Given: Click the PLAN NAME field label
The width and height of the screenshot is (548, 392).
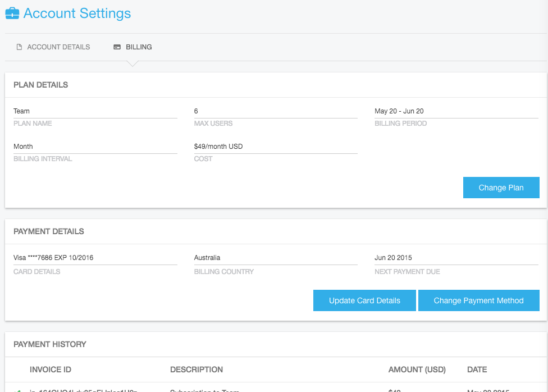Looking at the screenshot, I should click(x=33, y=124).
